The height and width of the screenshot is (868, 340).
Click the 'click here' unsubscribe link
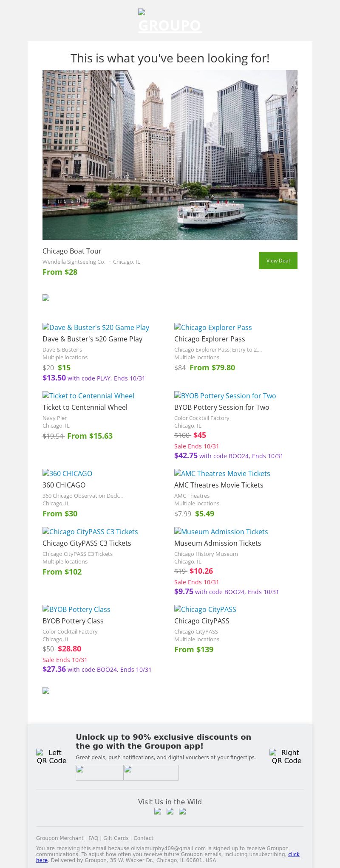pyautogui.click(x=294, y=854)
